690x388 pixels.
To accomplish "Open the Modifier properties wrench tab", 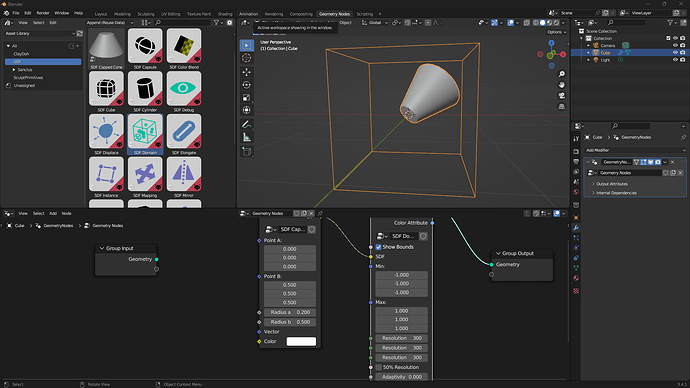I will (x=576, y=228).
